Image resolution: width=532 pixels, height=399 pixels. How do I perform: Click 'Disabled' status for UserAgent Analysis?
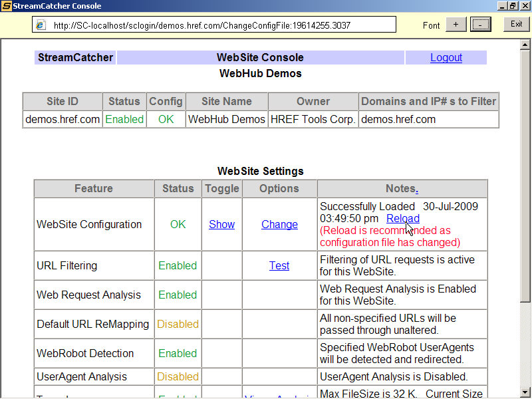[178, 376]
